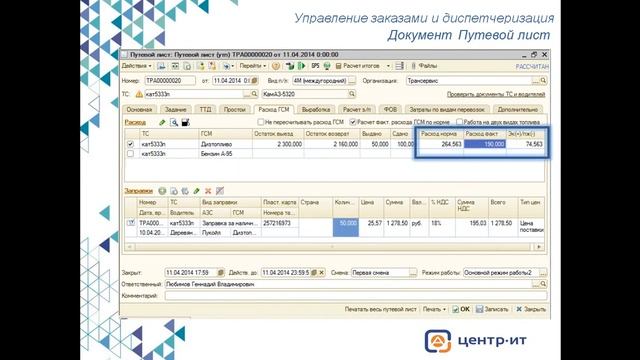This screenshot has height=360, width=640.
Task: Toggle checkbox in Дизтопливо row
Action: click(130, 144)
